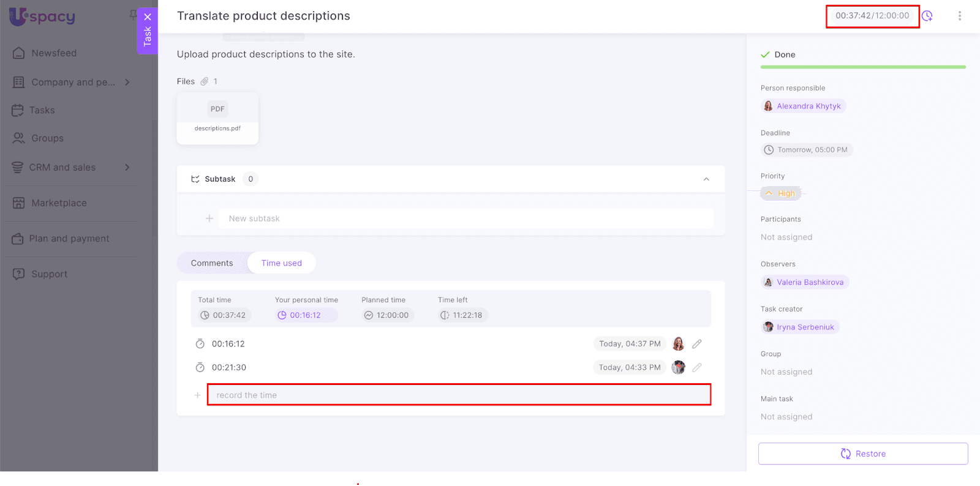Click the plus icon beside New subtask
Screen dimensions: 980x486
209,219
